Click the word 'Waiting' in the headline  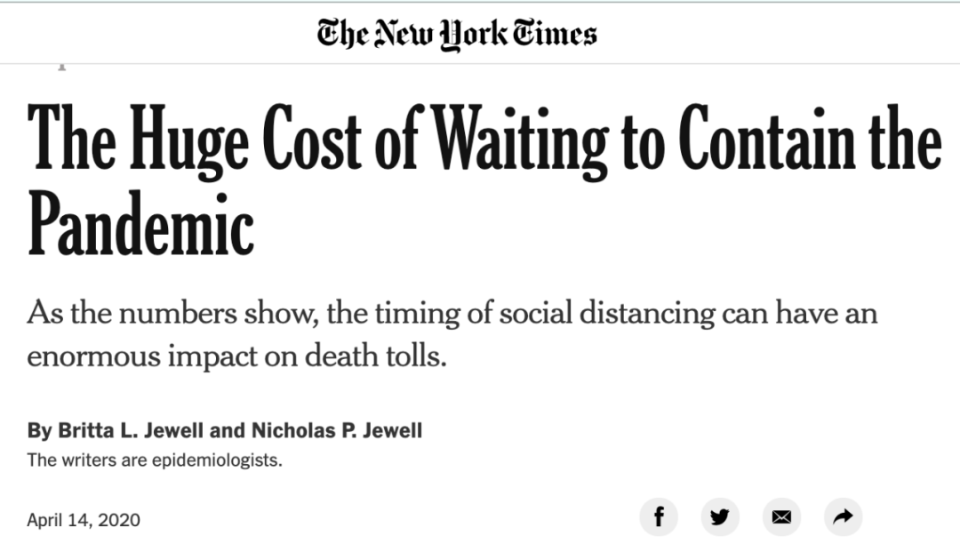click(521, 140)
